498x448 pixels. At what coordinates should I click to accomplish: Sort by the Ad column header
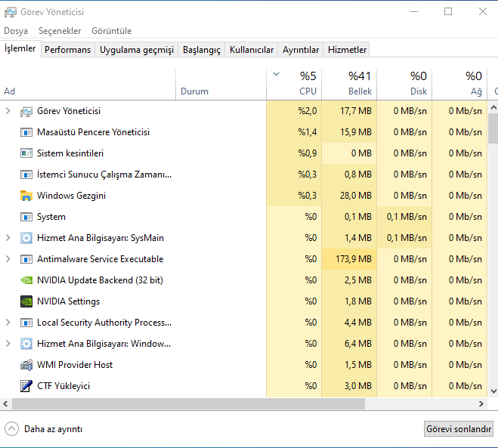88,85
